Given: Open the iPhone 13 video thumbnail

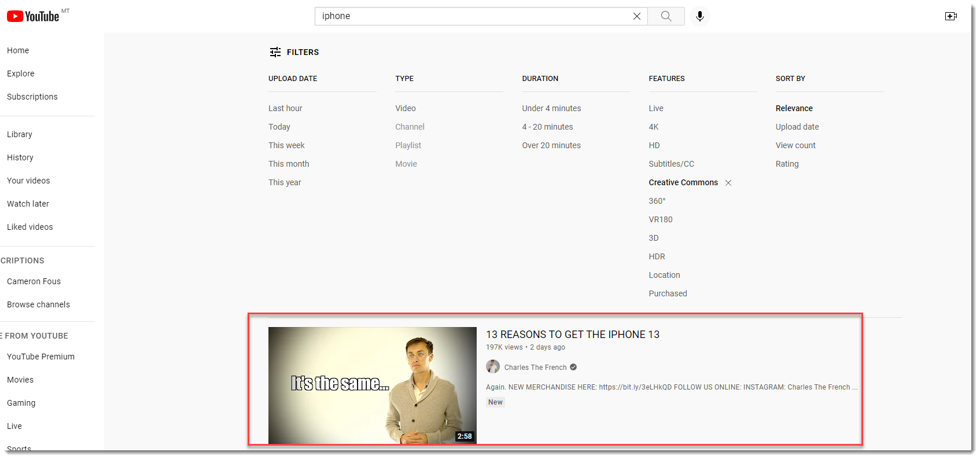Looking at the screenshot, I should point(373,385).
